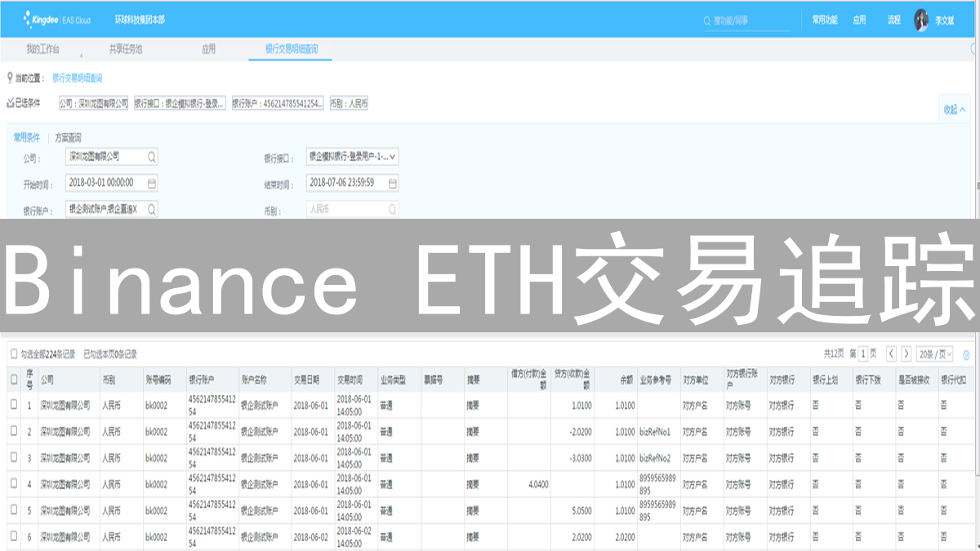Click the location pin icon beside 当前位置

tap(10, 78)
